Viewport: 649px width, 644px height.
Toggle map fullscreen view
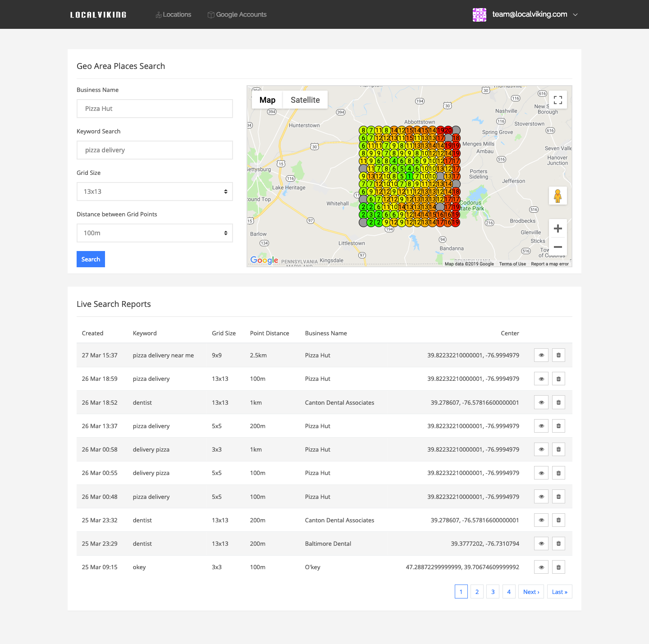pyautogui.click(x=558, y=100)
